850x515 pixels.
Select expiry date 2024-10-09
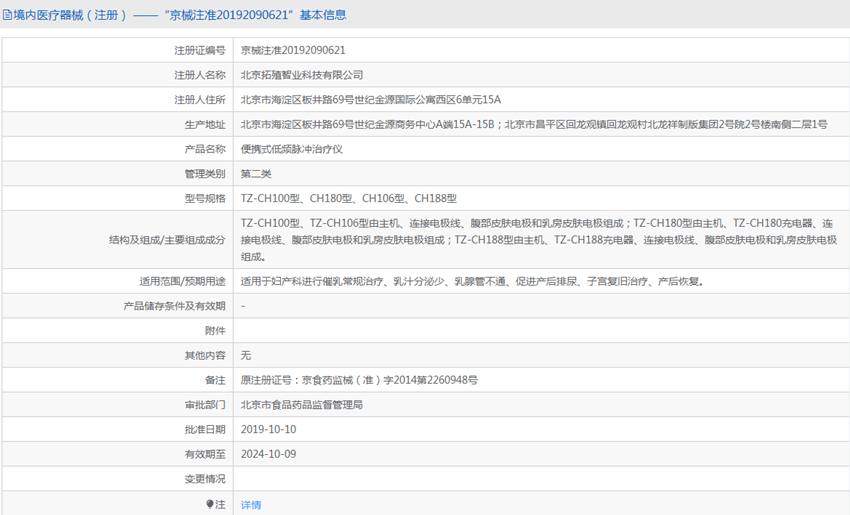point(268,454)
